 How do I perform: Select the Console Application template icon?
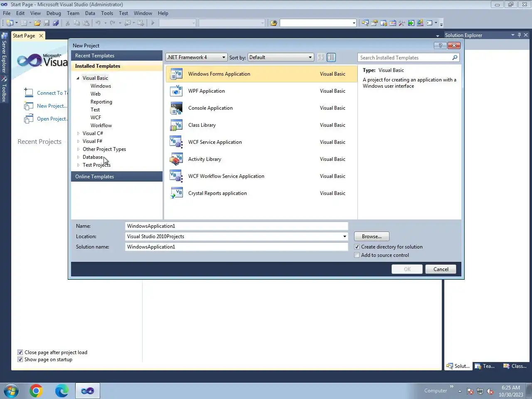(x=176, y=108)
